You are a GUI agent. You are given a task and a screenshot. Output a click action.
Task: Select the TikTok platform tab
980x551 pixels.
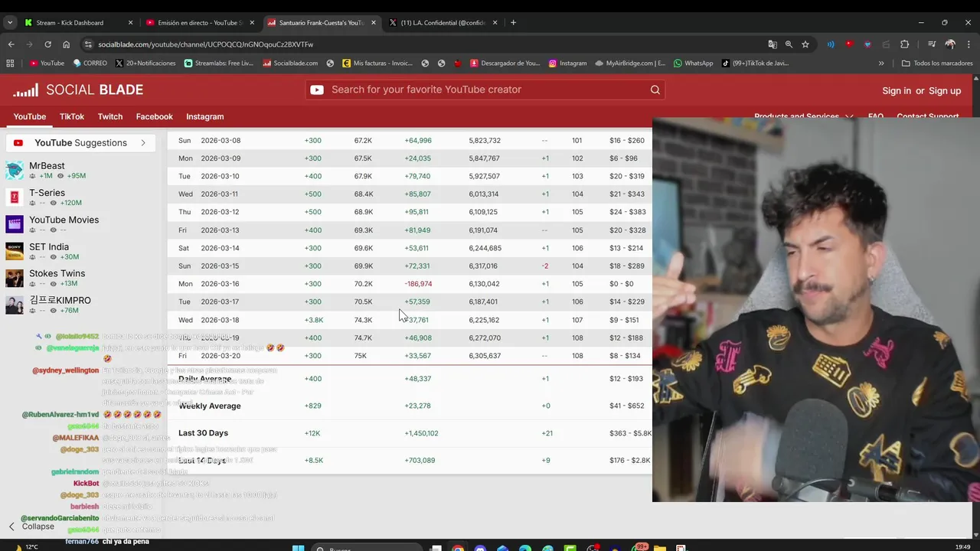coord(72,116)
